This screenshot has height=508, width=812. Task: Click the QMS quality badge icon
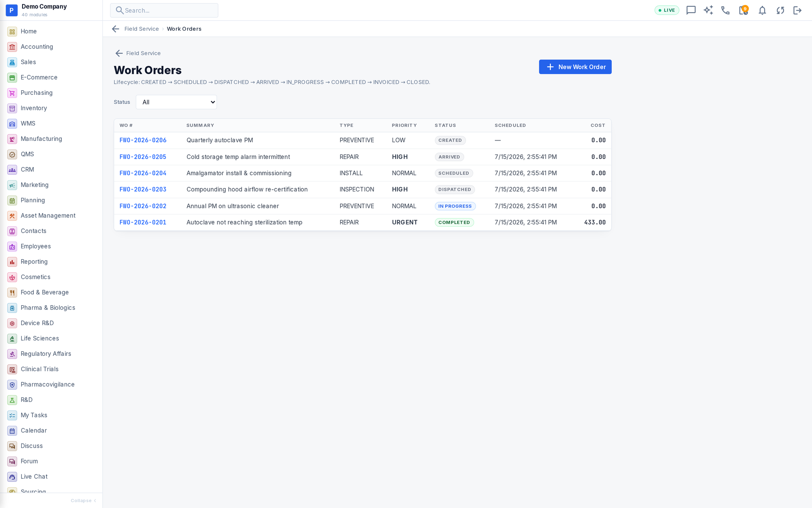(x=12, y=154)
